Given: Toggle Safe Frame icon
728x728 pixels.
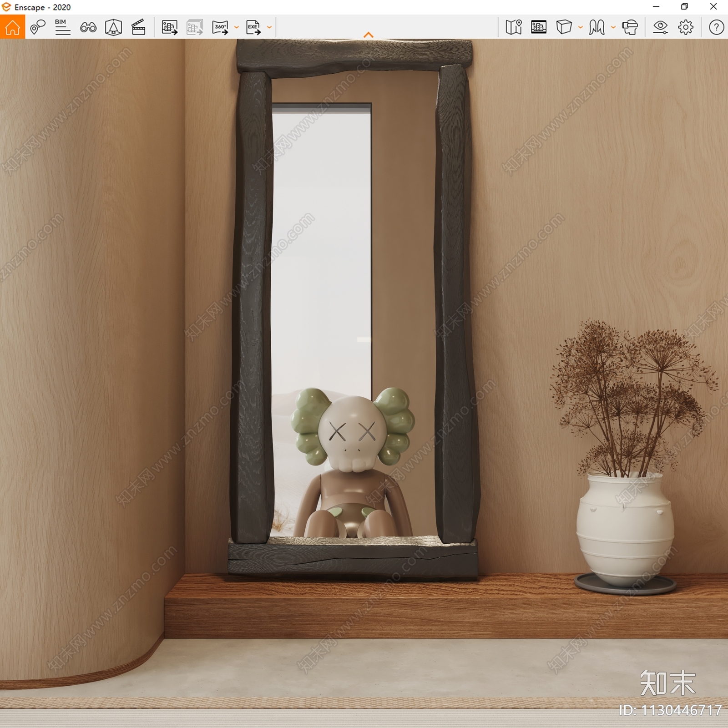Looking at the screenshot, I should point(113,27).
